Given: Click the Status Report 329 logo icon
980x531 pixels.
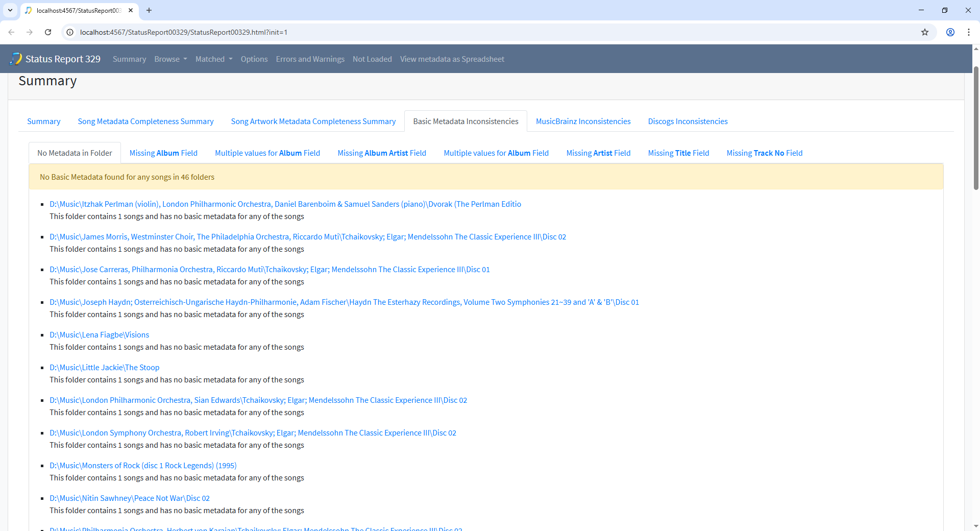Looking at the screenshot, I should pos(16,59).
